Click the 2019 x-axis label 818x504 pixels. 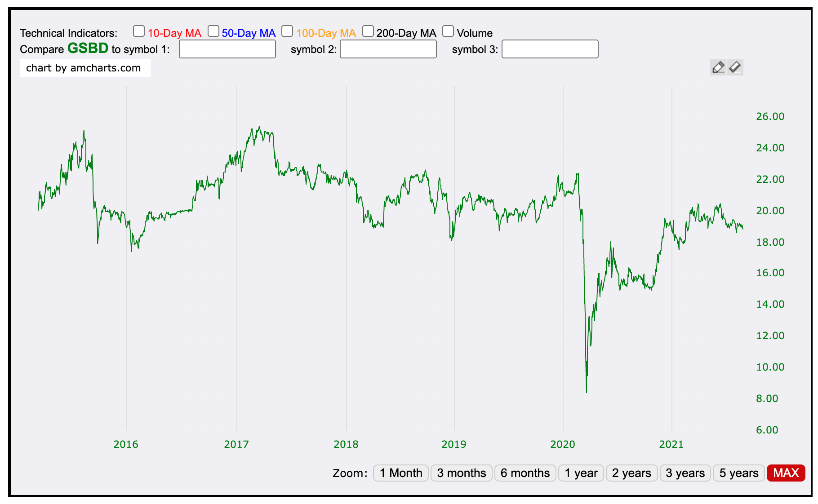[x=454, y=444]
